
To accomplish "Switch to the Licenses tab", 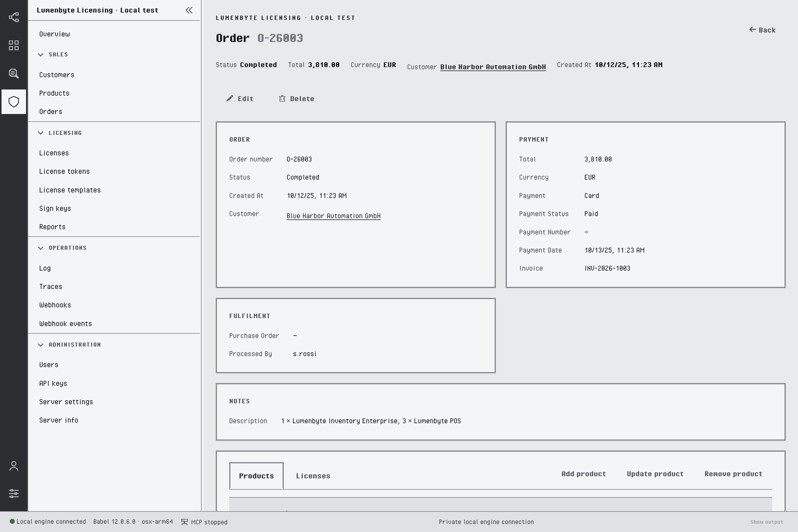I will coord(313,476).
